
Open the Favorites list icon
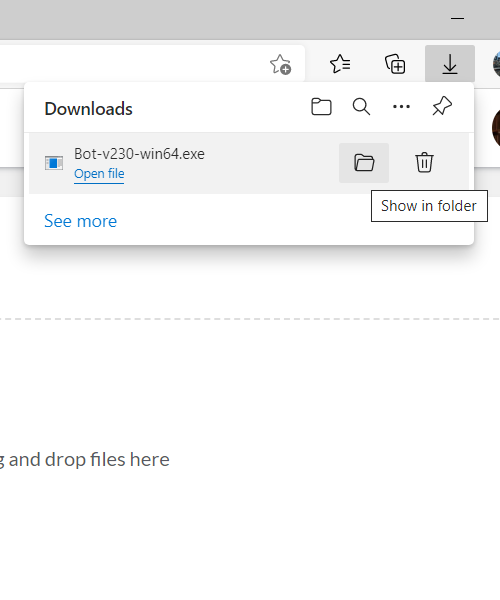click(x=340, y=64)
